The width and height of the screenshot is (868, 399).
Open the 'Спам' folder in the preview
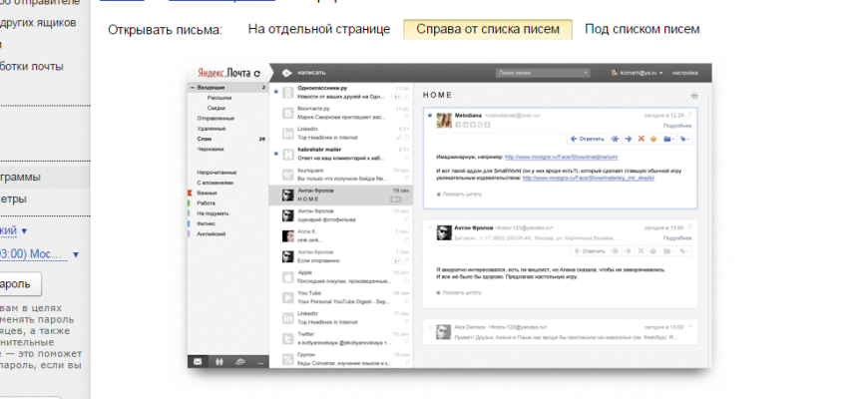(204, 138)
